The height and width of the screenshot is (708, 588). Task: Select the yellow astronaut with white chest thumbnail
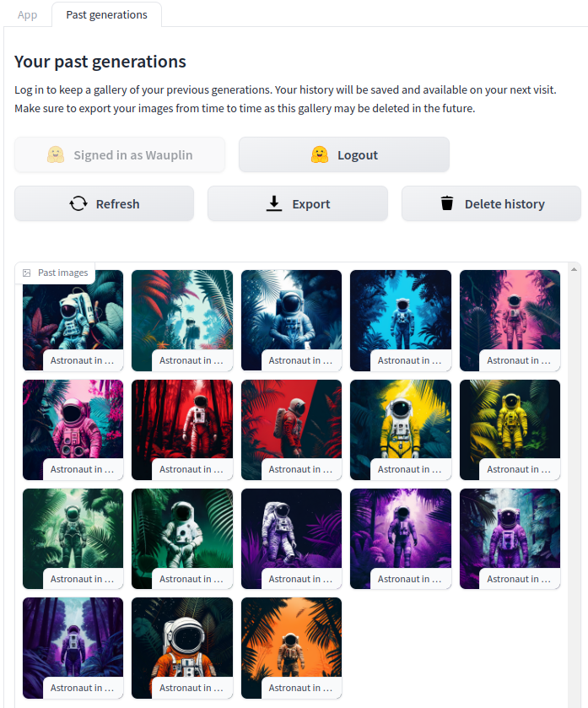(x=400, y=430)
